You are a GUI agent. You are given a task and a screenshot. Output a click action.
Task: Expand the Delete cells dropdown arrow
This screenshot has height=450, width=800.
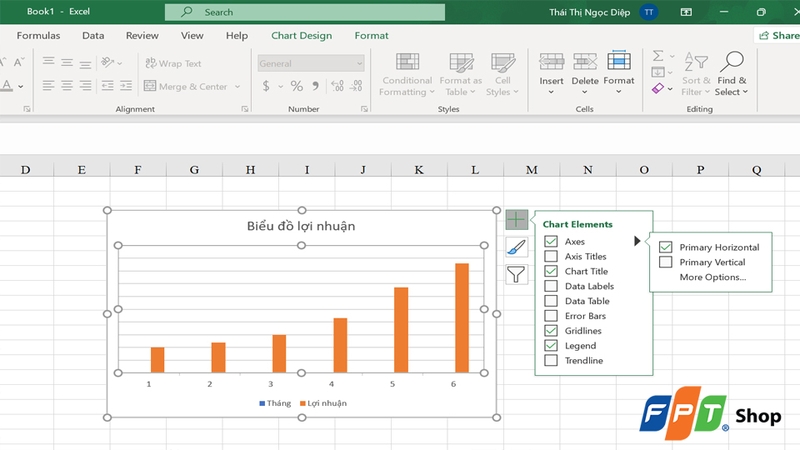585,92
